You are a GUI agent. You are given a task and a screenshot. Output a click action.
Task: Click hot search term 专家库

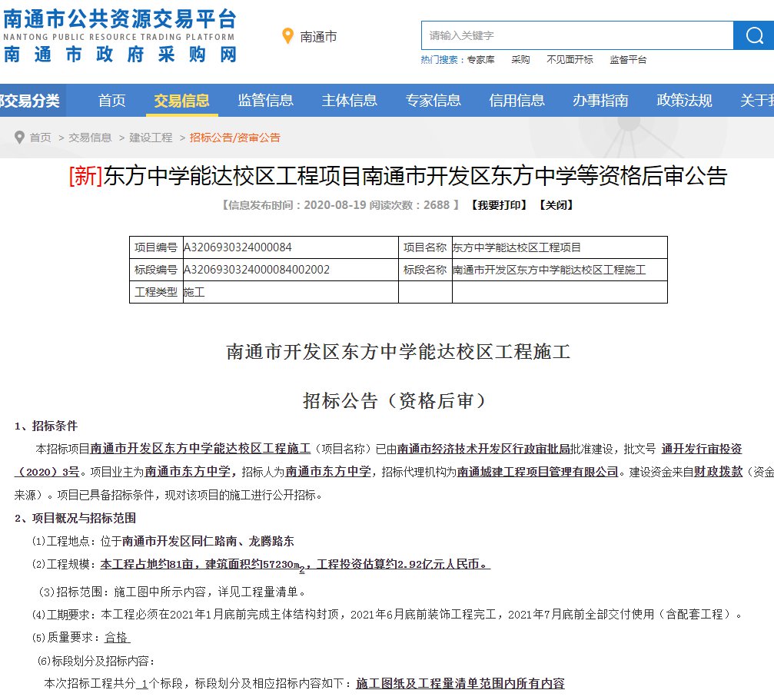(481, 60)
